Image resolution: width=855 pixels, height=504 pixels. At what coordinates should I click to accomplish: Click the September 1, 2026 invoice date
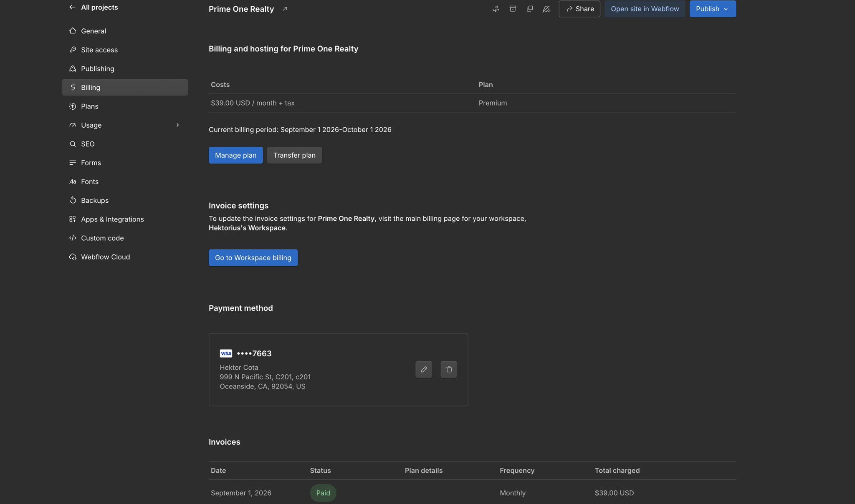click(241, 493)
